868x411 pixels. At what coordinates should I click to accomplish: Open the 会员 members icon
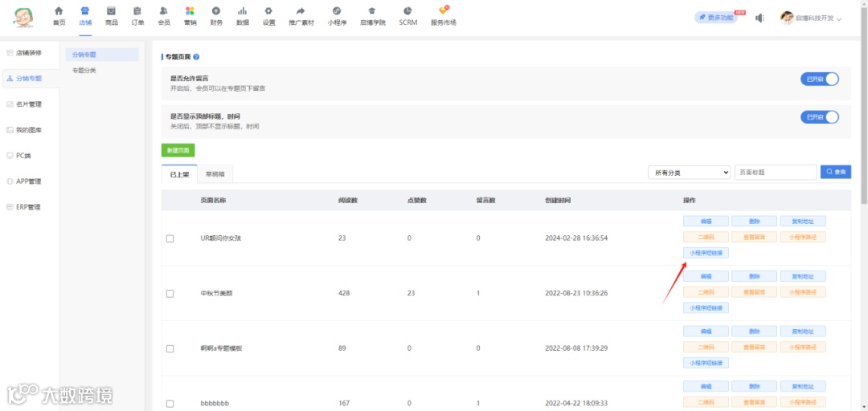click(x=164, y=11)
